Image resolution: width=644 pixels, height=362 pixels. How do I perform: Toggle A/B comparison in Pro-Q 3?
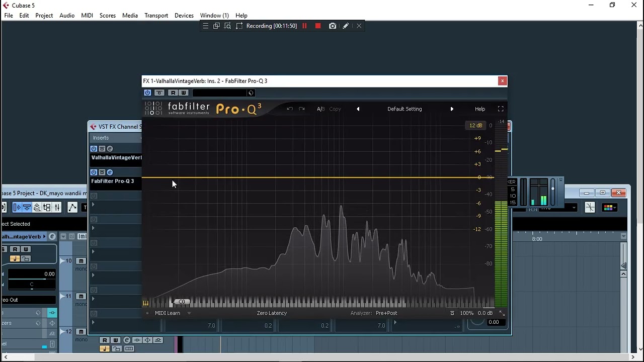[320, 109]
